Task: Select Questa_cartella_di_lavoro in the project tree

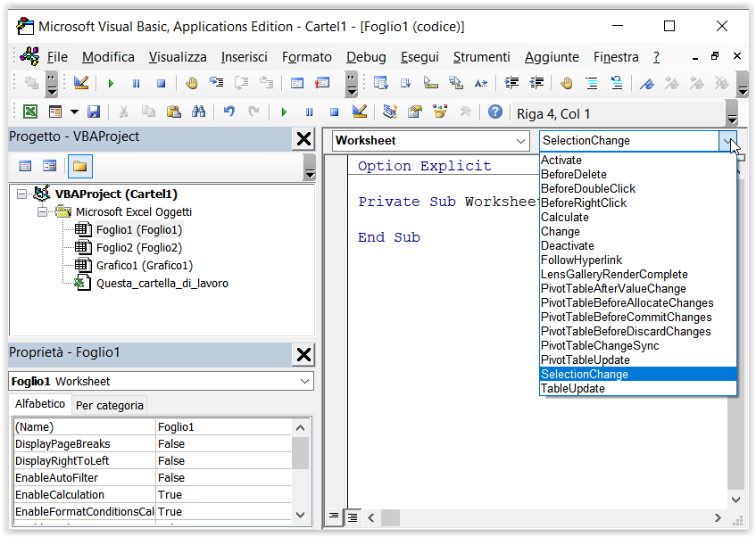Action: [162, 284]
